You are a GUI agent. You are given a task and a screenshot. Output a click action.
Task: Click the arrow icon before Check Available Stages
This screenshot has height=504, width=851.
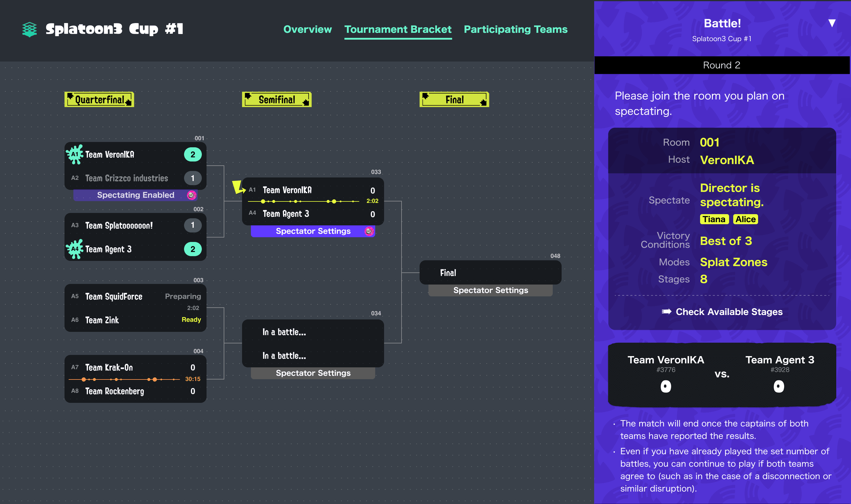point(666,311)
